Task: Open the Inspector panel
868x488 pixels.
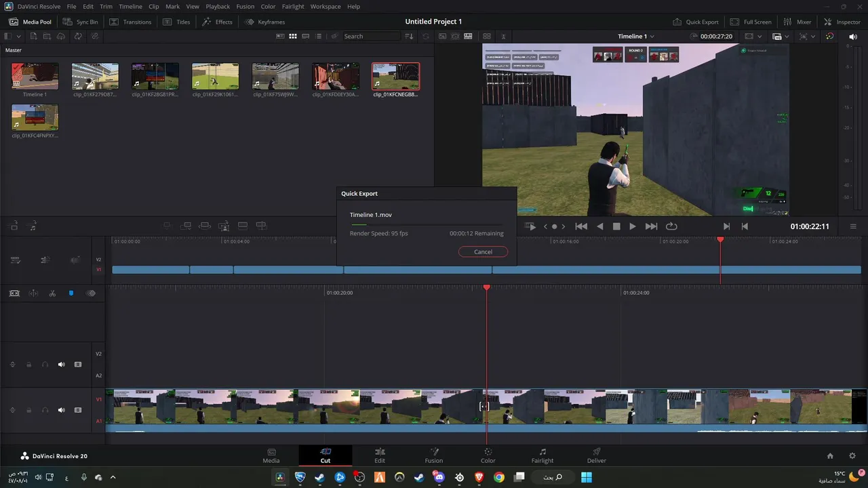Action: pyautogui.click(x=842, y=22)
